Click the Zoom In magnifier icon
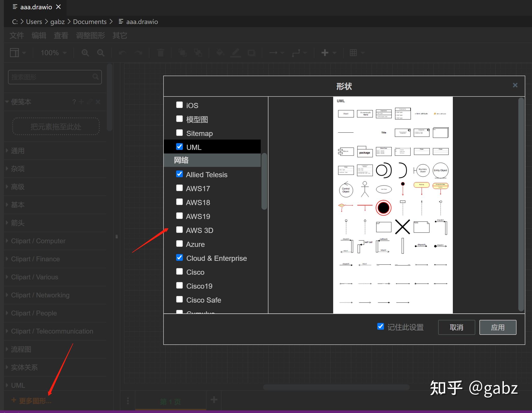The width and height of the screenshot is (532, 413). (x=85, y=53)
